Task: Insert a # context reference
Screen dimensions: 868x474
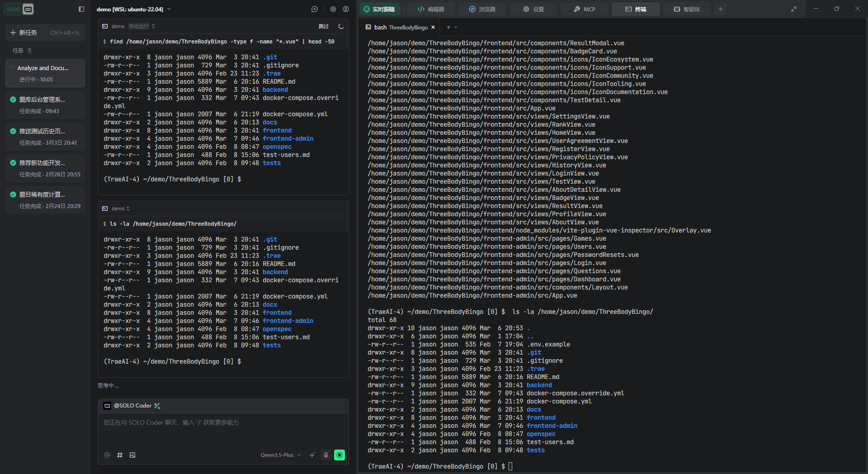Action: 120,455
